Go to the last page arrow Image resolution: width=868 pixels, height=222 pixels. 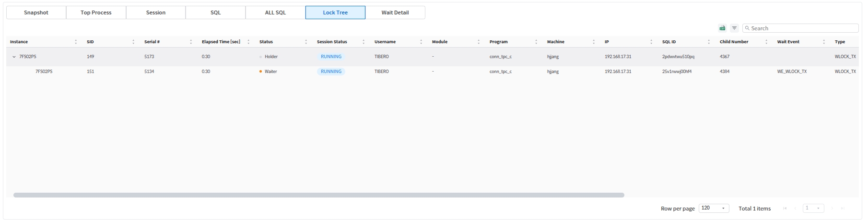point(843,208)
